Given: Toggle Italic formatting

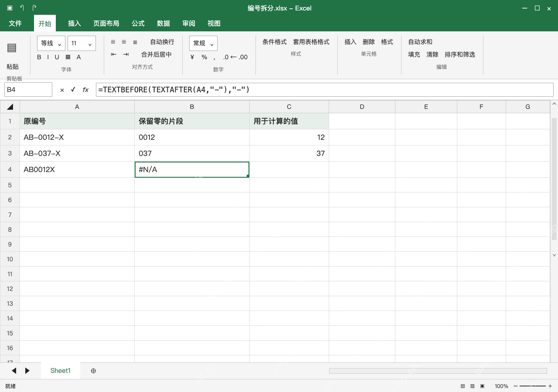Looking at the screenshot, I should click(x=48, y=57).
